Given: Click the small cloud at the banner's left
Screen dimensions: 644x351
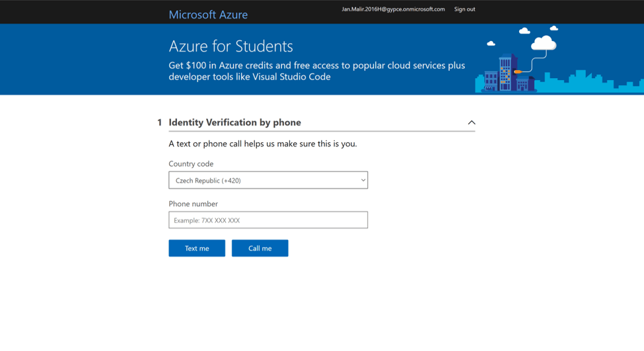Looking at the screenshot, I should tap(491, 44).
